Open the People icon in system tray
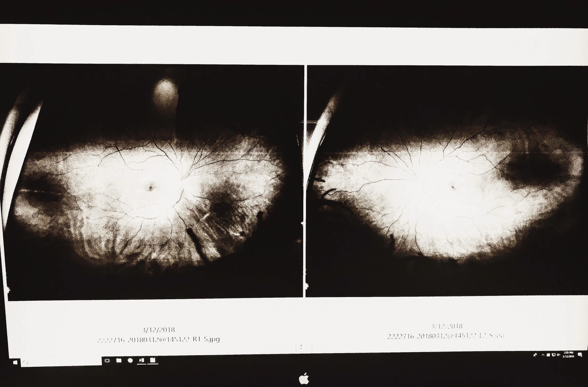The height and width of the screenshot is (387, 588). [x=535, y=355]
